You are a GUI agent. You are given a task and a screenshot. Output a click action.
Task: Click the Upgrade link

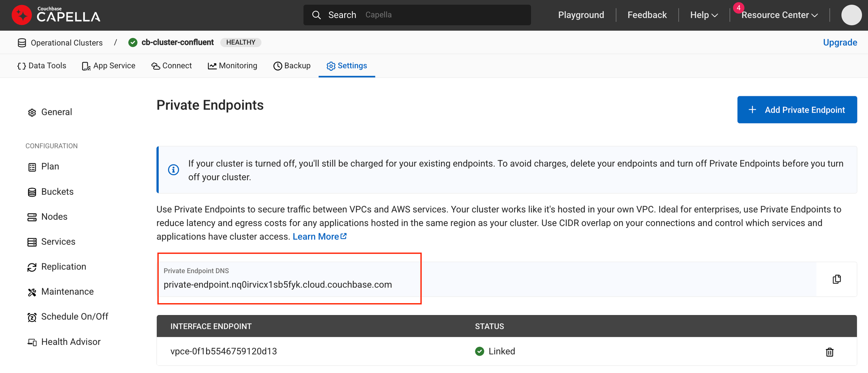click(840, 42)
